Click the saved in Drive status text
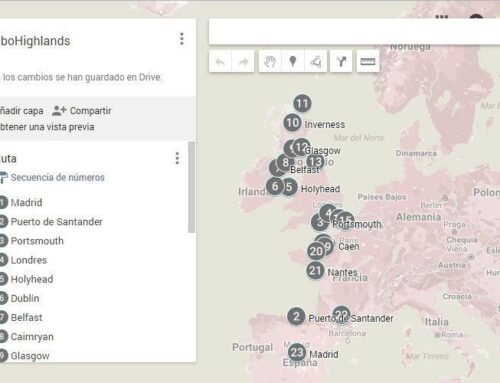Image resolution: width=500 pixels, height=383 pixels. click(x=82, y=77)
